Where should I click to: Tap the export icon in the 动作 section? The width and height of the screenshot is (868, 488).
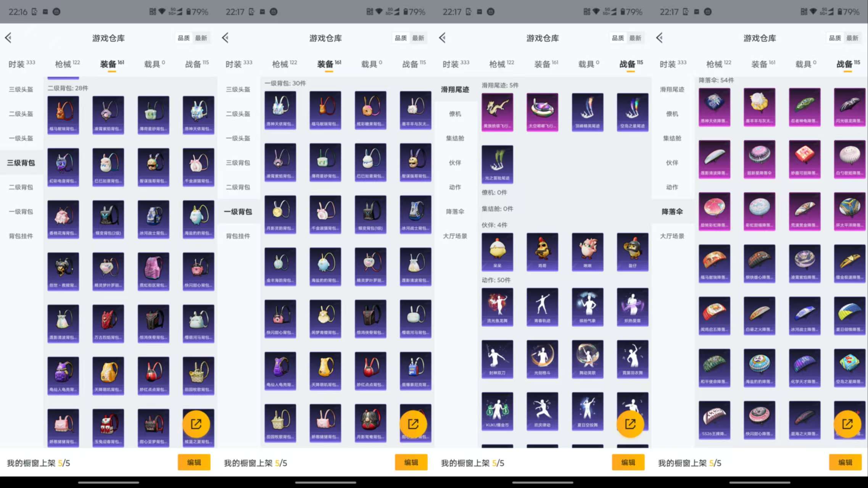point(632,424)
